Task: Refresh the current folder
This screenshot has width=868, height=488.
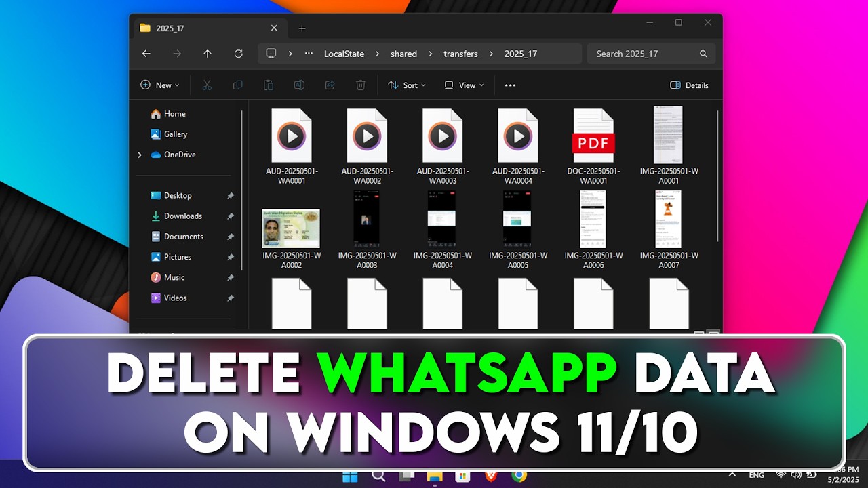Action: [x=238, y=54]
